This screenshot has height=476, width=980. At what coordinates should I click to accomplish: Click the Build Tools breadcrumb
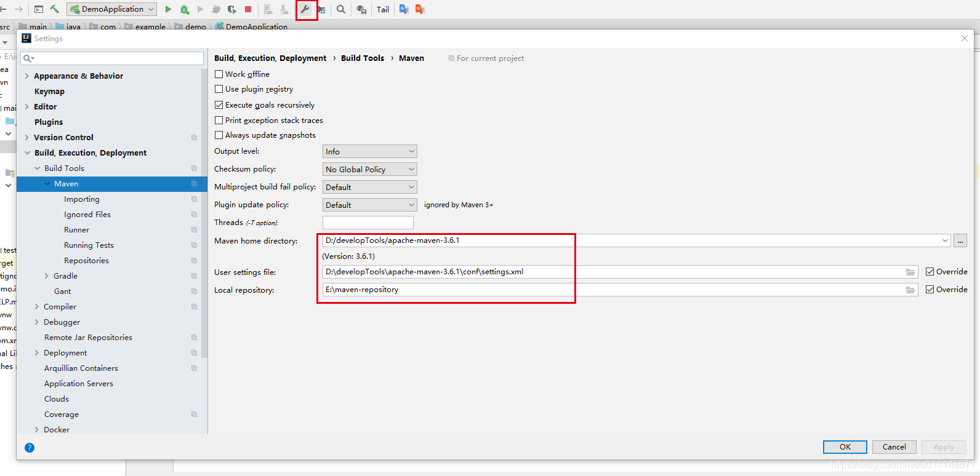(363, 58)
